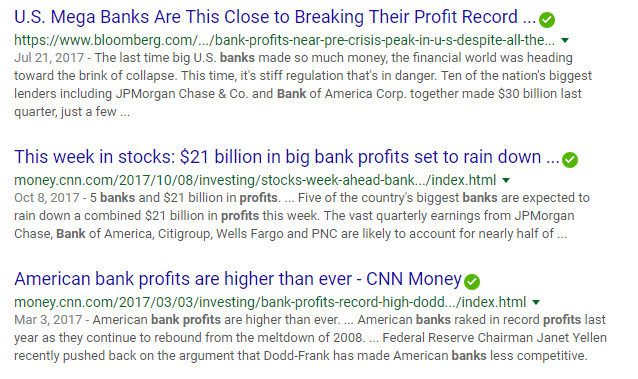The image size is (638, 379).
Task: Open dropdown arrow after stocks-week-ahead-bank URL
Action: click(x=506, y=180)
